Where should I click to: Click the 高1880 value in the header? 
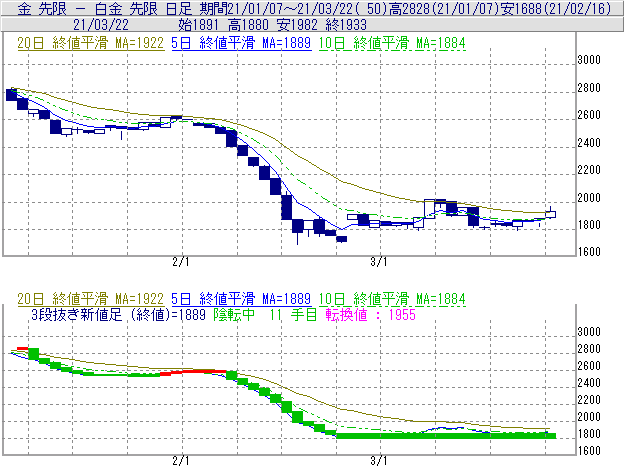coord(248,25)
